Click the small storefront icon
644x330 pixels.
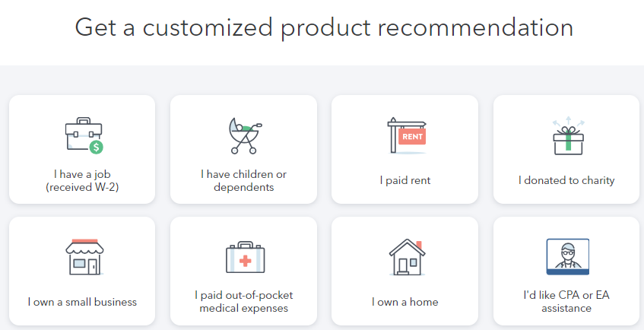(x=83, y=257)
